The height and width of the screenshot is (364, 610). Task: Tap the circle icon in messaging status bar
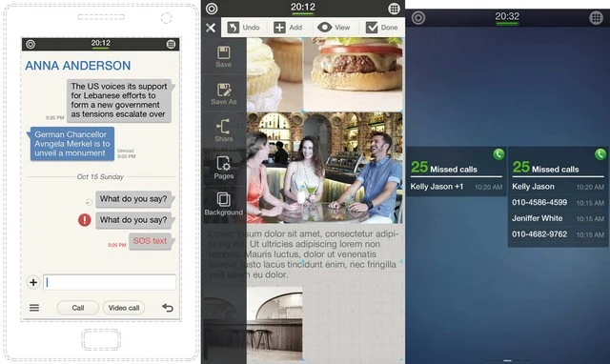click(x=30, y=45)
